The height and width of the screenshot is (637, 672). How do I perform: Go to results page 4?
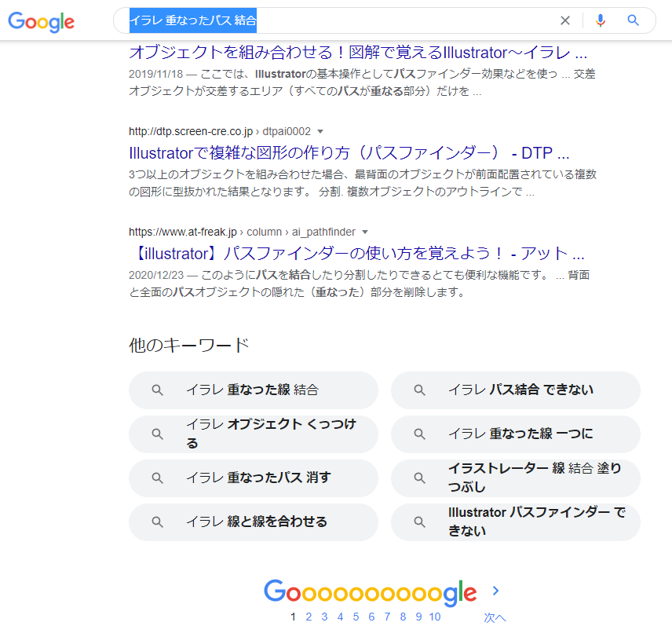[340, 617]
